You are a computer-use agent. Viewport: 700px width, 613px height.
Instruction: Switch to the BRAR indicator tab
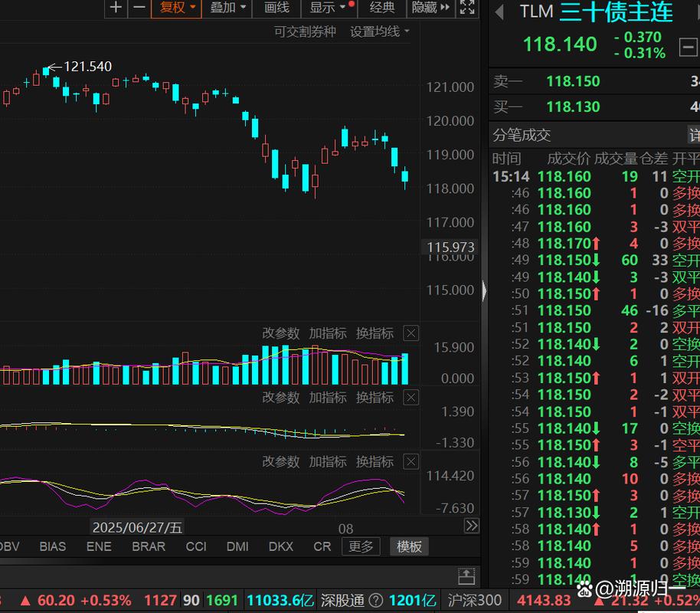(148, 546)
